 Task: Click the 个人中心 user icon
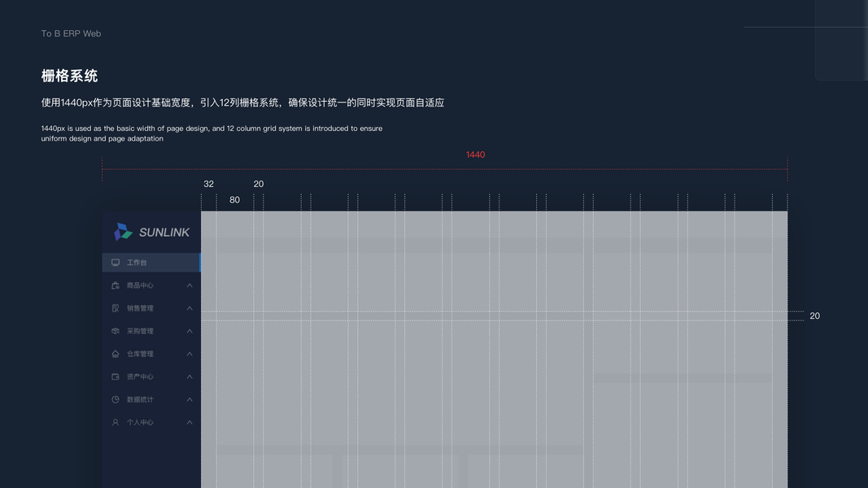(x=116, y=422)
